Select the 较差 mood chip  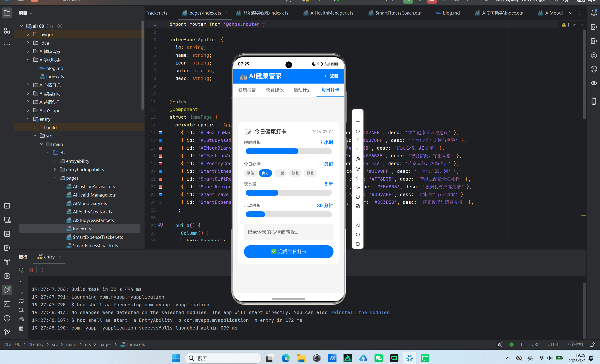pyautogui.click(x=295, y=173)
